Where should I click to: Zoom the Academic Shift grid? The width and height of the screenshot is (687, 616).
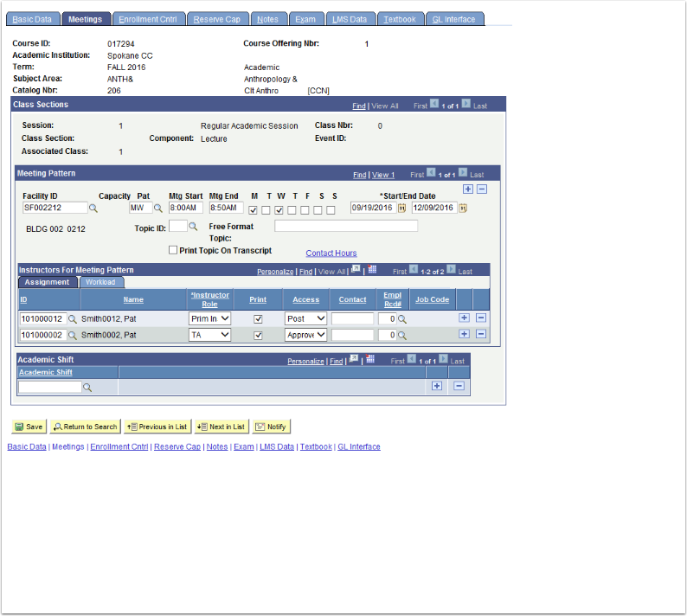(354, 359)
